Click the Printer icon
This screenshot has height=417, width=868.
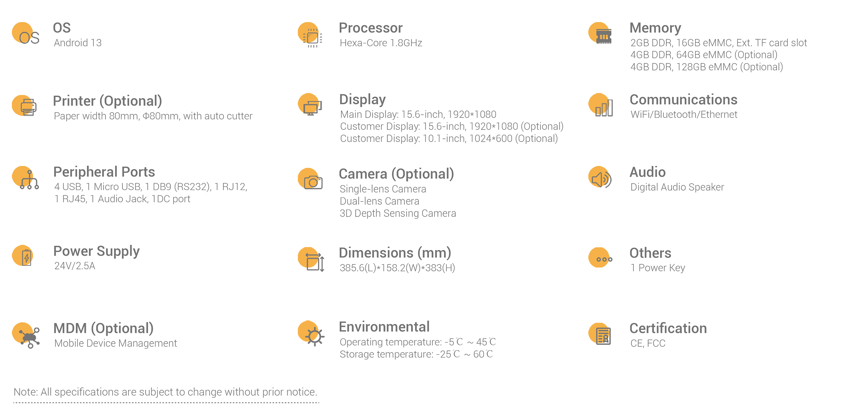point(24,106)
